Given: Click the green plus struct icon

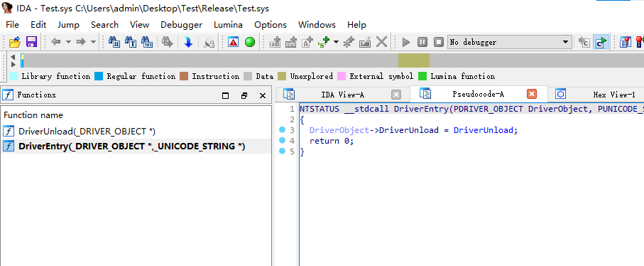Looking at the screenshot, I should pyautogui.click(x=324, y=42).
